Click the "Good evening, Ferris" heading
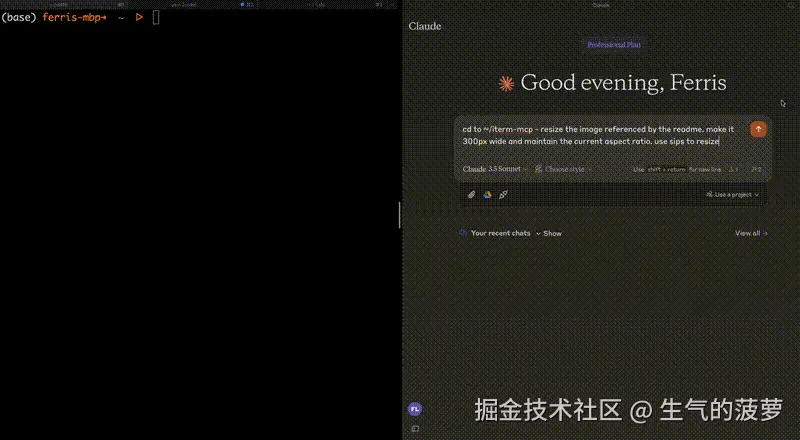800x440 pixels. (x=623, y=83)
